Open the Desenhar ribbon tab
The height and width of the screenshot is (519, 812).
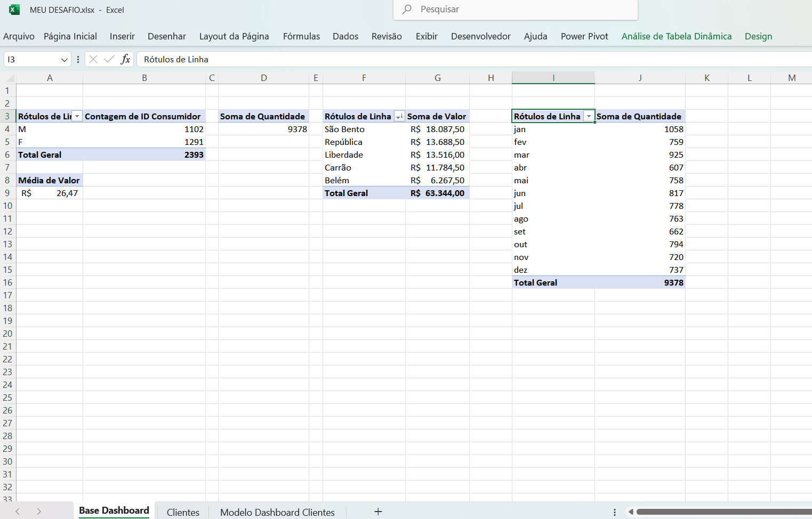click(x=167, y=36)
